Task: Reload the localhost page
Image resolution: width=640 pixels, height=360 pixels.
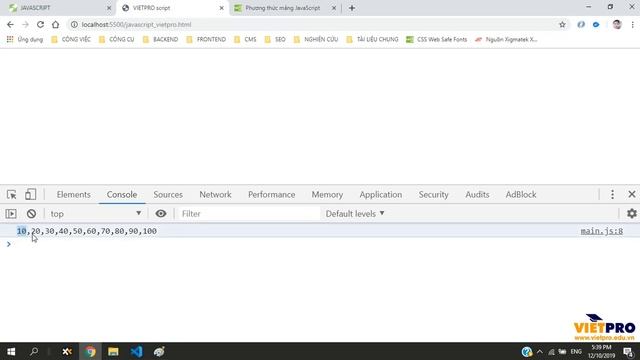Action: (x=40, y=24)
